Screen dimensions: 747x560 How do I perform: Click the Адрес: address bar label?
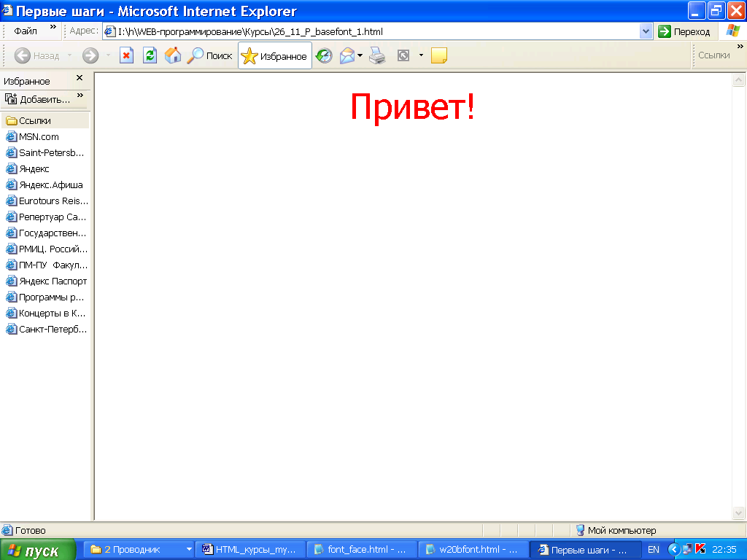[x=84, y=31]
